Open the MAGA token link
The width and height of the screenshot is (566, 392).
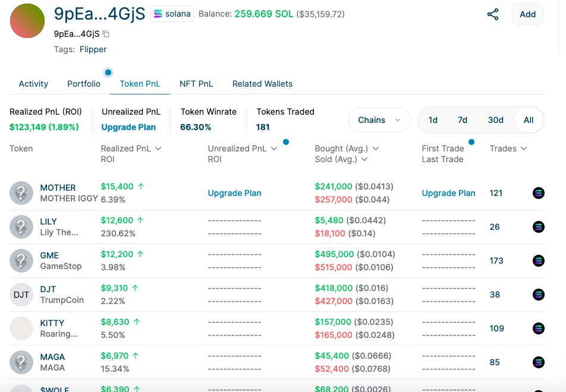coord(52,358)
